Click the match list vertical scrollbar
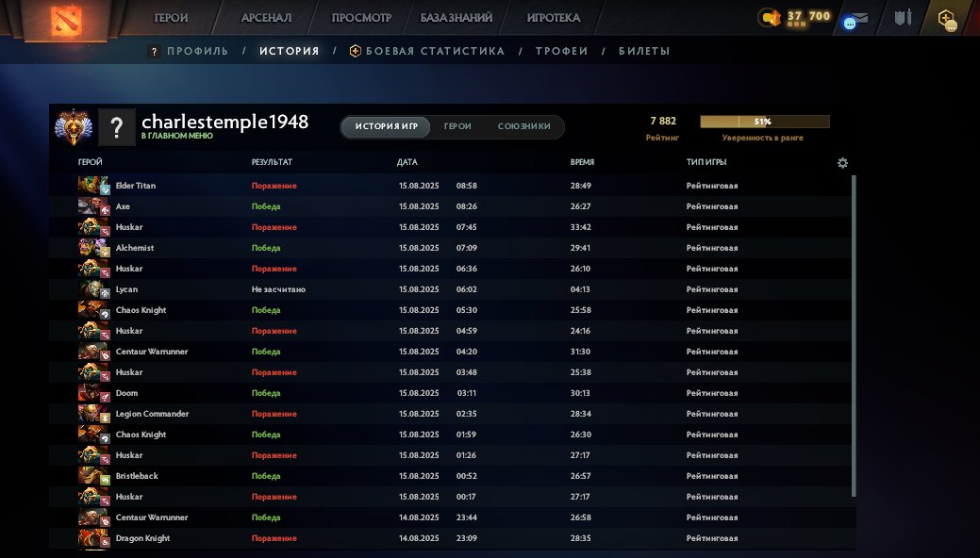The width and height of the screenshot is (980, 558). 853,336
